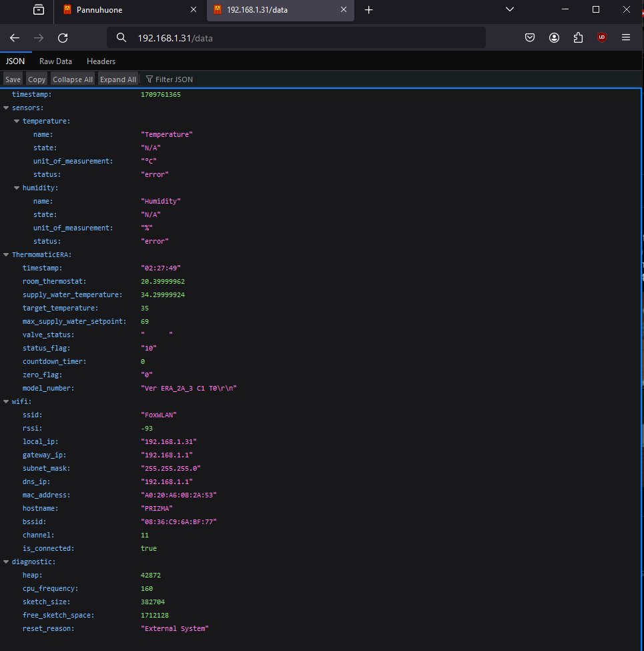Open the Firefox account menu
This screenshot has height=651, width=644.
554,38
